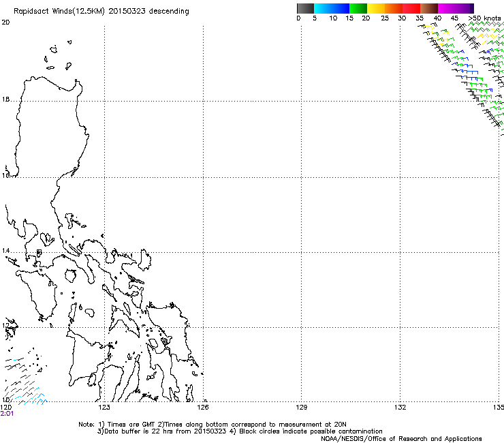This screenshot has width=504, height=443.
Task: Click the '25' legend tick label
Action: 385,18
